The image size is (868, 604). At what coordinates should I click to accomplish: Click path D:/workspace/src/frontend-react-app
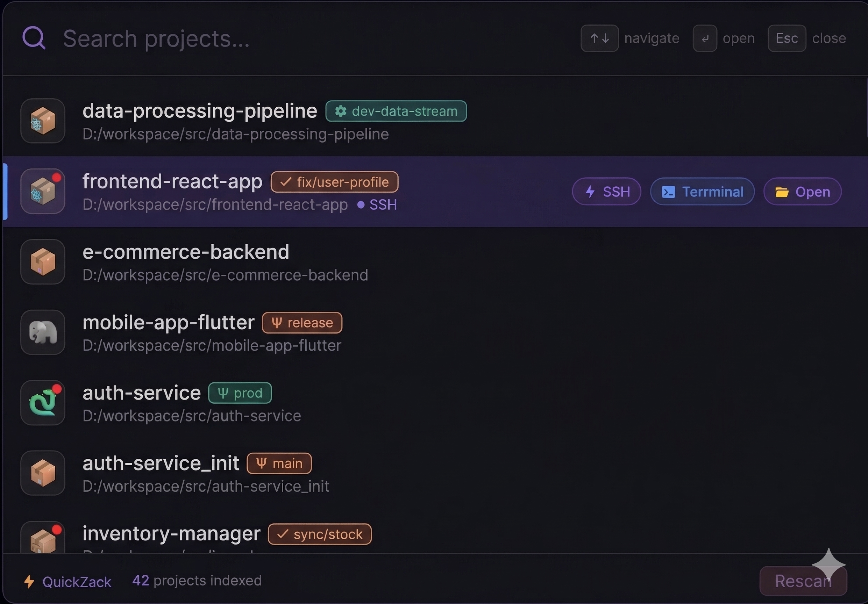(215, 204)
